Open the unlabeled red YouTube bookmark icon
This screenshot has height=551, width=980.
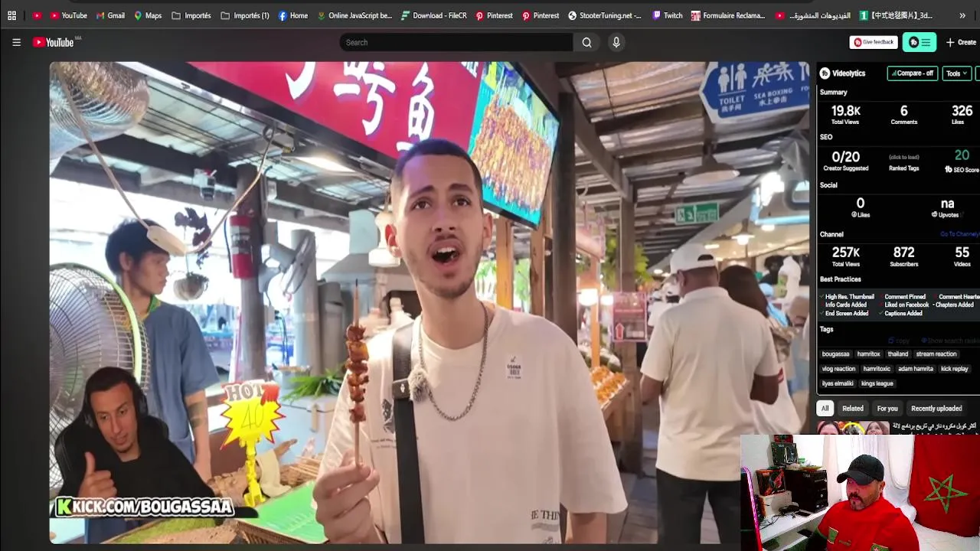pos(37,15)
